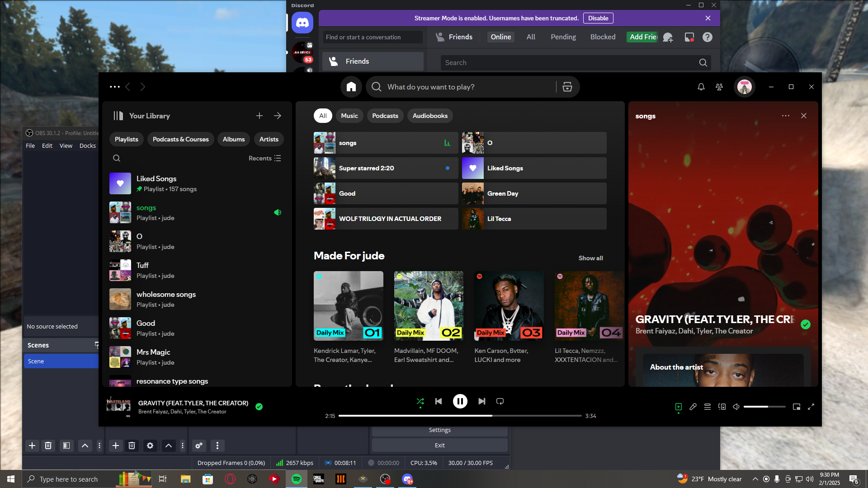Click the Spotify Home icon
This screenshot has height=488, width=868.
(351, 87)
